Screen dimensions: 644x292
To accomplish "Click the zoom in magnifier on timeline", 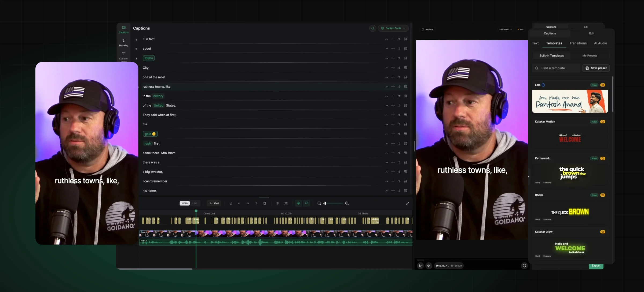I will point(347,203).
